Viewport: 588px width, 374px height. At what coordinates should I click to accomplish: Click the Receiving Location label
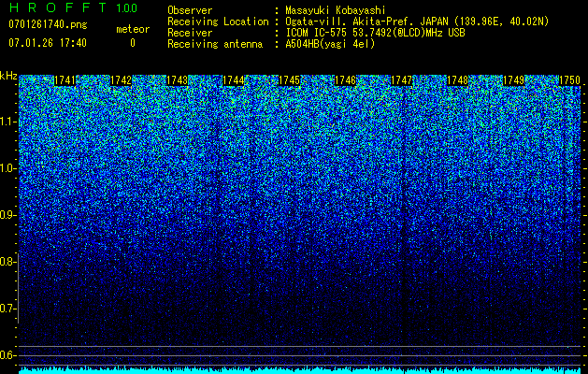coord(218,22)
